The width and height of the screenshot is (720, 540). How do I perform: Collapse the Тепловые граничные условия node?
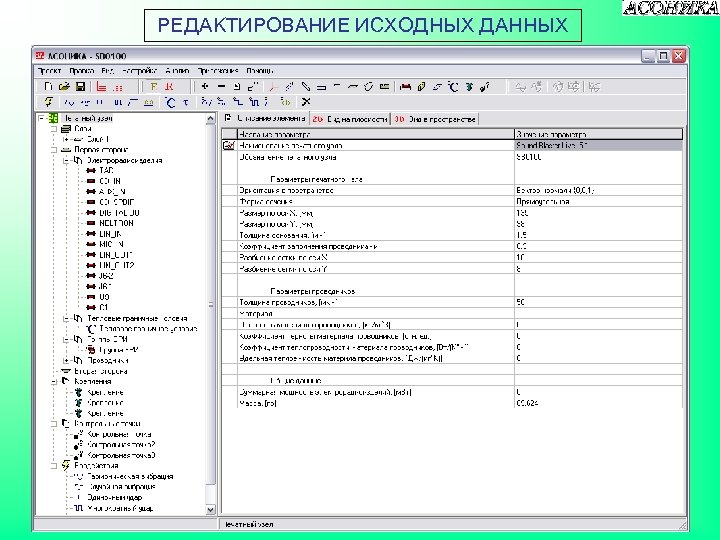[66, 319]
